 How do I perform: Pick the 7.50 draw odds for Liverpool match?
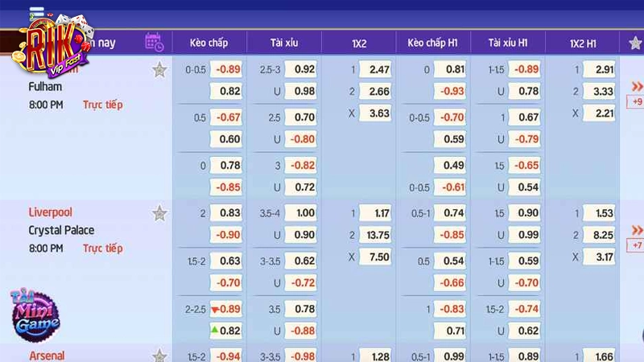tap(375, 257)
